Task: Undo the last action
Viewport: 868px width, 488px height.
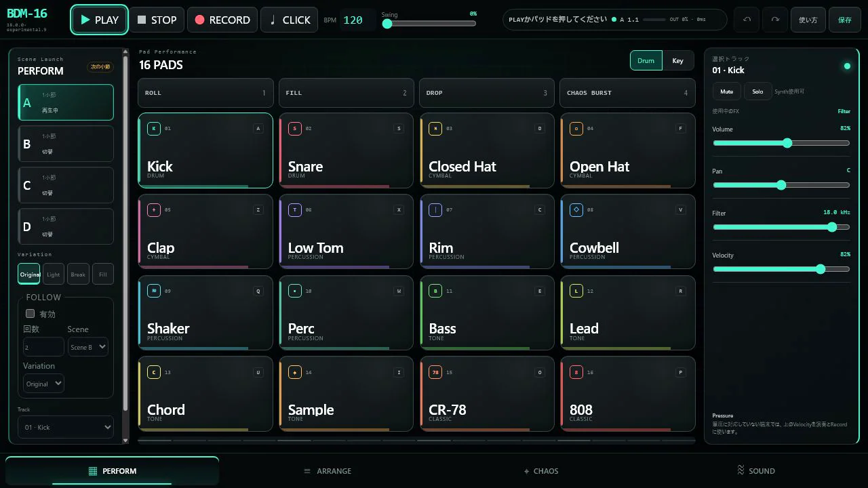Action: coord(747,20)
